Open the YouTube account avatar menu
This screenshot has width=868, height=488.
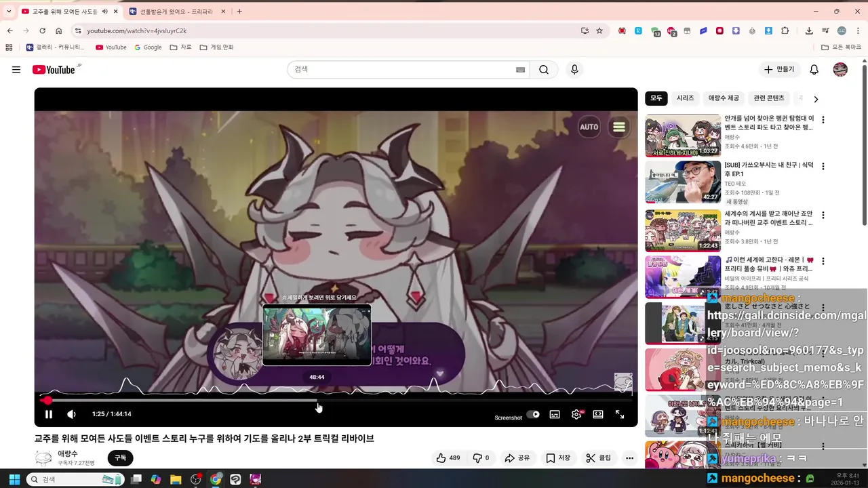(840, 70)
